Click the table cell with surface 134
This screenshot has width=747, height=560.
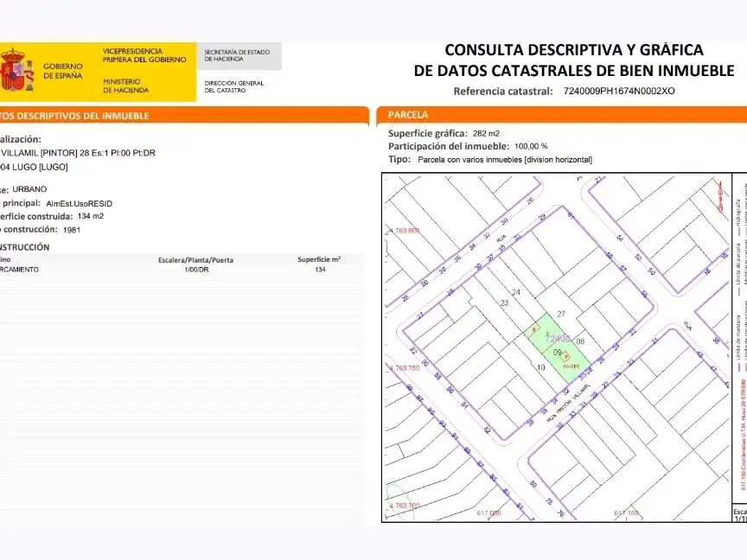320,270
